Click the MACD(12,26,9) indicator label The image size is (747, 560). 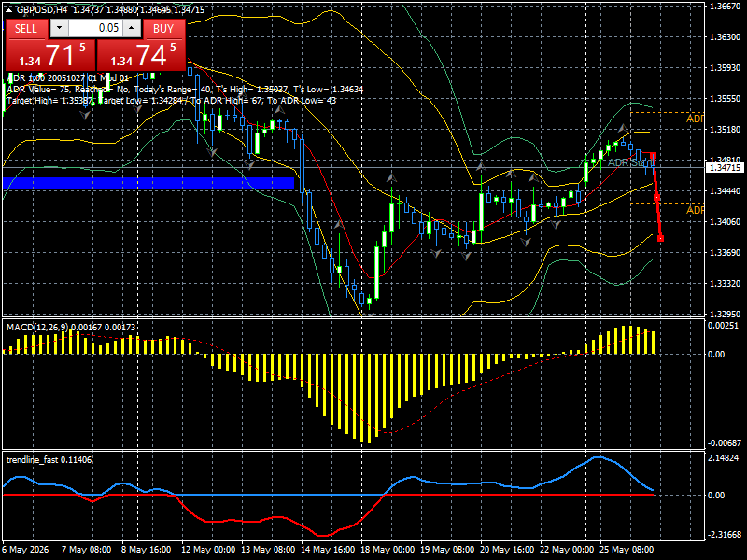click(71, 328)
